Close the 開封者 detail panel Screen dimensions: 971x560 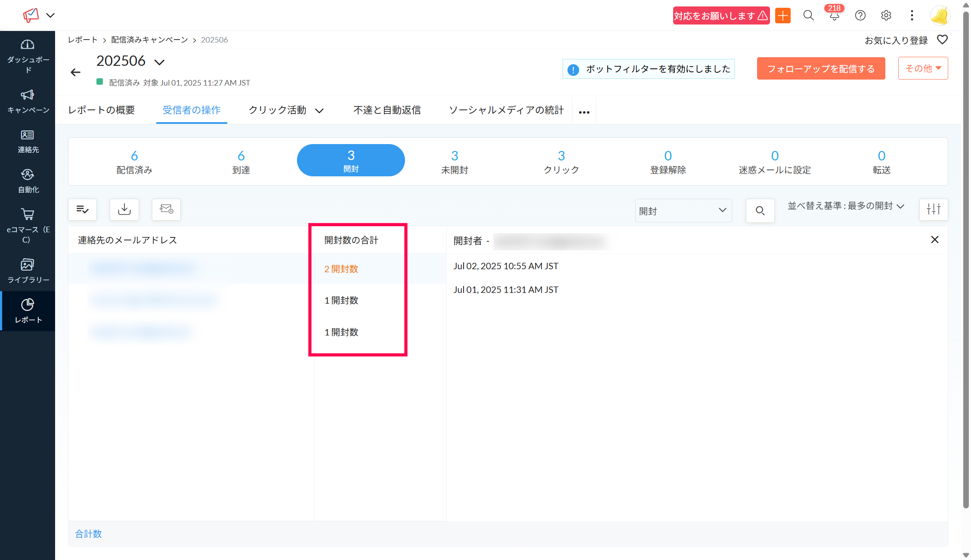[934, 240]
